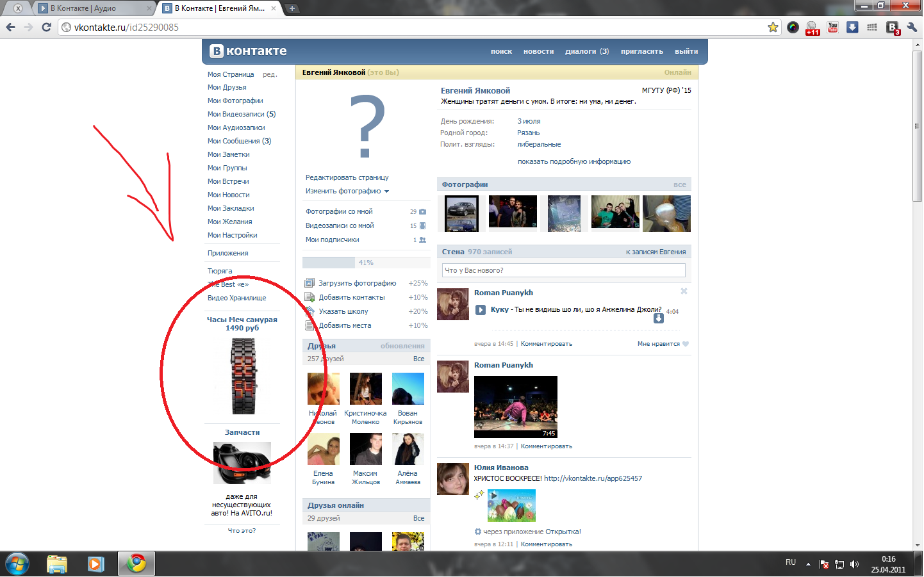
Task: Open the VK extension with badge 3
Action: tap(893, 28)
